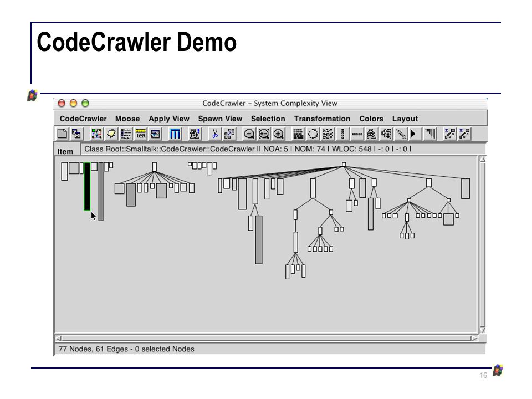The image size is (532, 399).
Task: Apply the horizontal tree layout icon
Action: pyautogui.click(x=386, y=134)
